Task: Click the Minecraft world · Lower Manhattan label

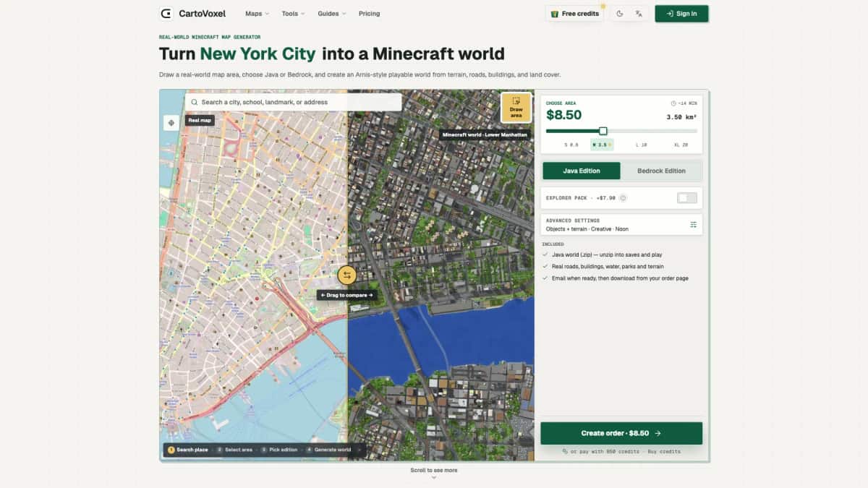Action: tap(485, 134)
